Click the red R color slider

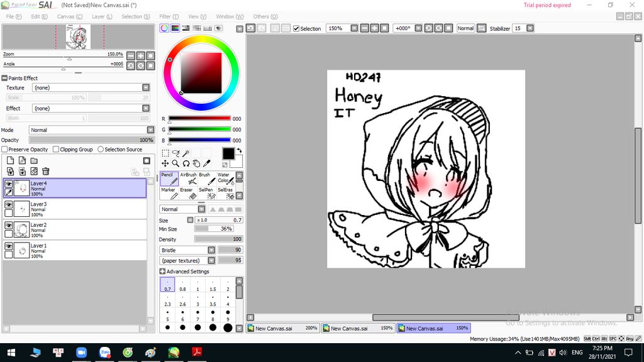pyautogui.click(x=199, y=118)
